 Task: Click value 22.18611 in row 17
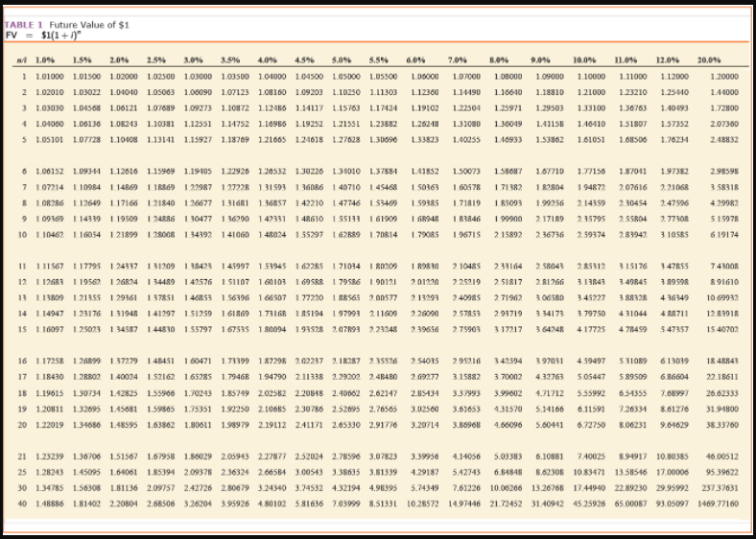click(722, 377)
